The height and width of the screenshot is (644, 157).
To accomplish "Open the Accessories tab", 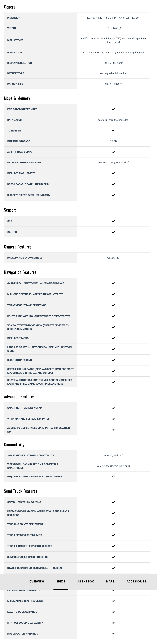I will (136, 581).
